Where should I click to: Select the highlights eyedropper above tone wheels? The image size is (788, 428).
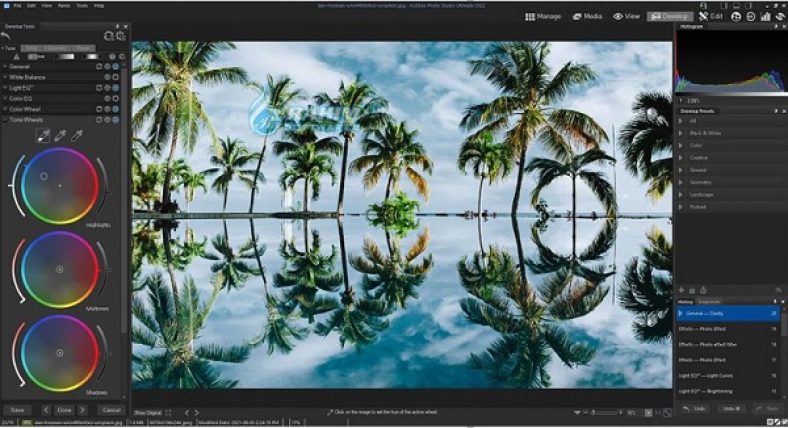coord(44,135)
